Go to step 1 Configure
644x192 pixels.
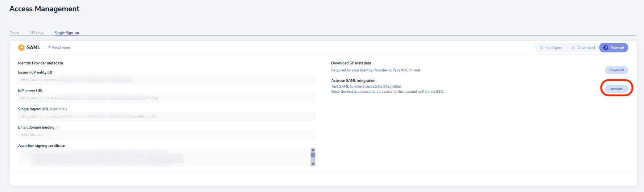(551, 47)
